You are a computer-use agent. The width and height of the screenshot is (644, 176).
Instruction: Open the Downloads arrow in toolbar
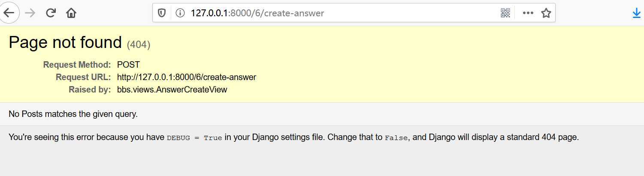click(x=637, y=13)
